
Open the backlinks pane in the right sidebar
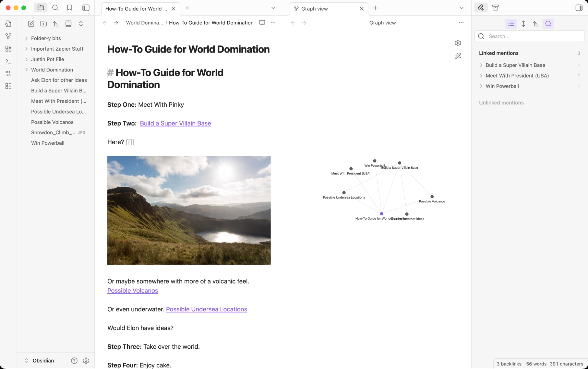coord(481,7)
